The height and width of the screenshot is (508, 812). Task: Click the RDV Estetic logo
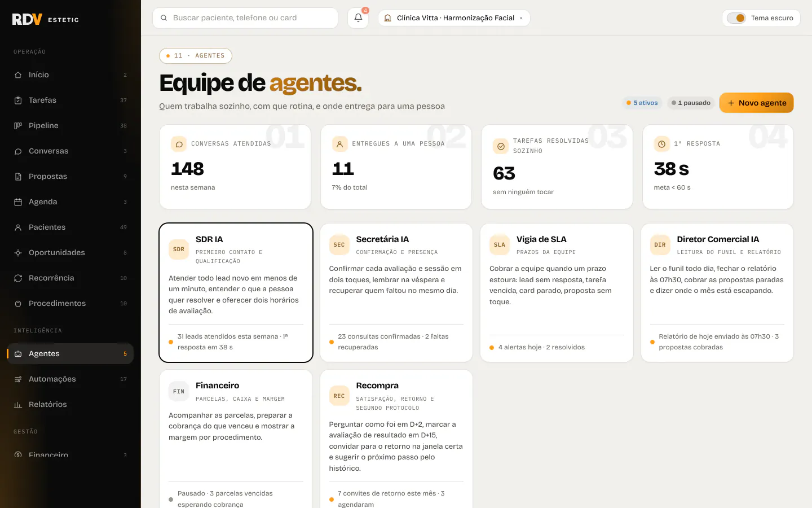pos(46,19)
